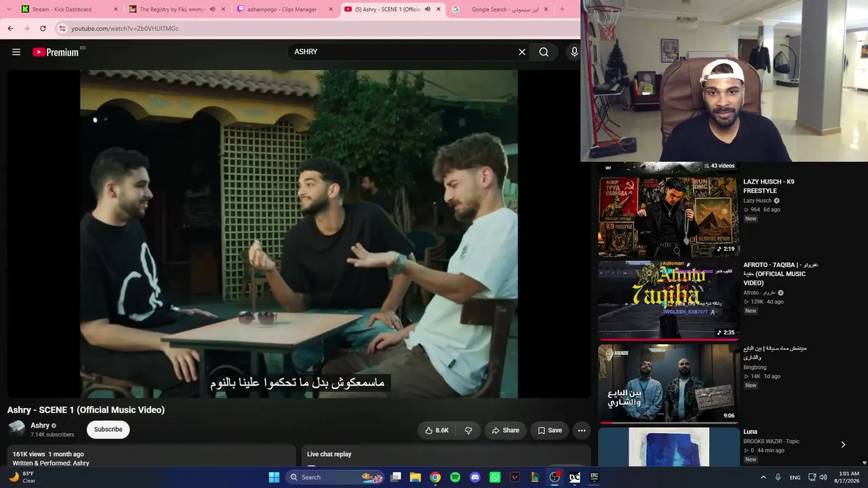Open the LAZY HUSCH - K9 FREESTYLE video title
The width and height of the screenshot is (868, 488).
tap(768, 186)
